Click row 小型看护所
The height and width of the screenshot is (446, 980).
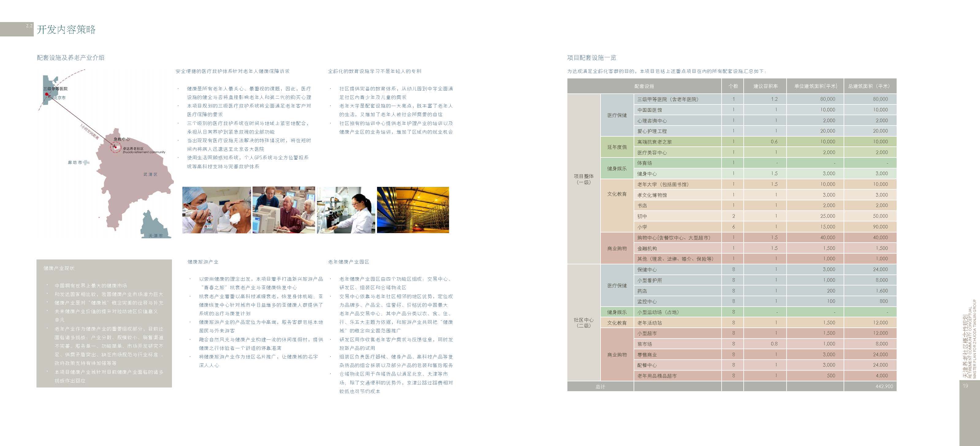tap(765, 280)
